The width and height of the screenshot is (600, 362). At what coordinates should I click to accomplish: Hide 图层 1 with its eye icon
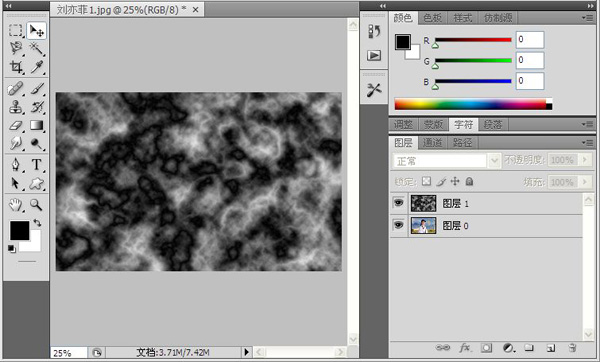click(x=398, y=203)
